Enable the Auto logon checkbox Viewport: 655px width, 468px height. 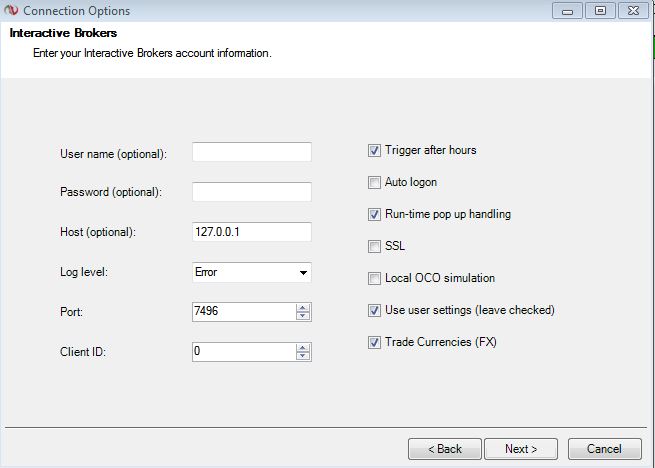pos(375,183)
